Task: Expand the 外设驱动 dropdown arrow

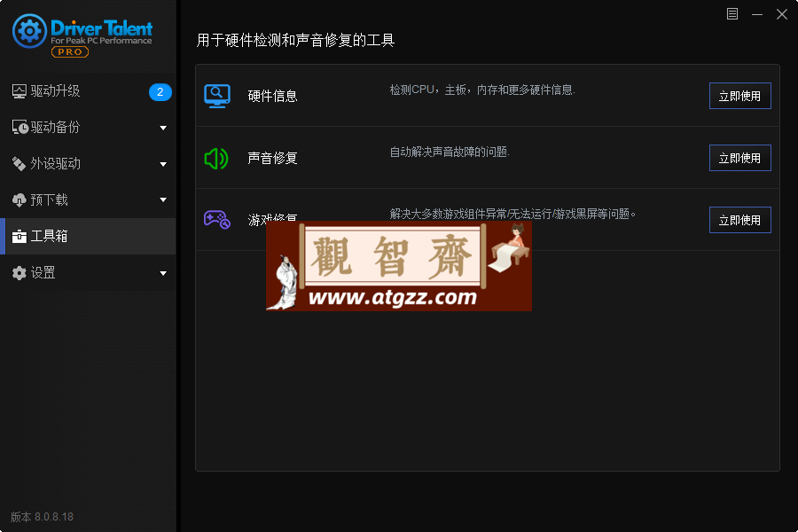Action: pos(163,164)
